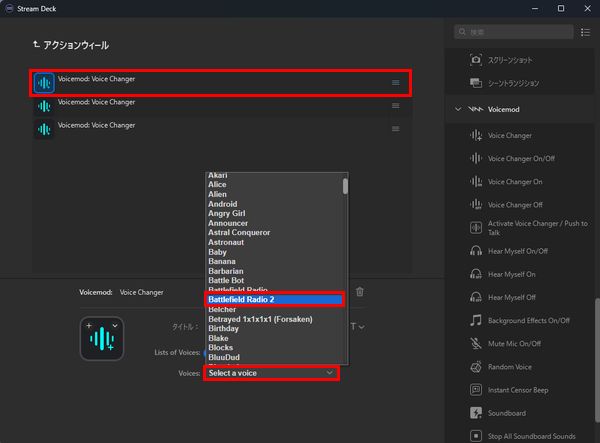Delete the action with the trash icon
This screenshot has height=443, width=600.
pos(360,292)
